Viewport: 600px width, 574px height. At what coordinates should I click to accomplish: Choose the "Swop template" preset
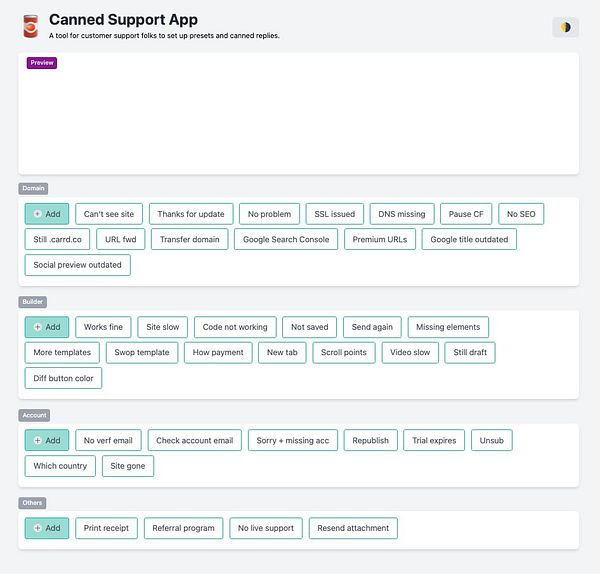pos(142,352)
